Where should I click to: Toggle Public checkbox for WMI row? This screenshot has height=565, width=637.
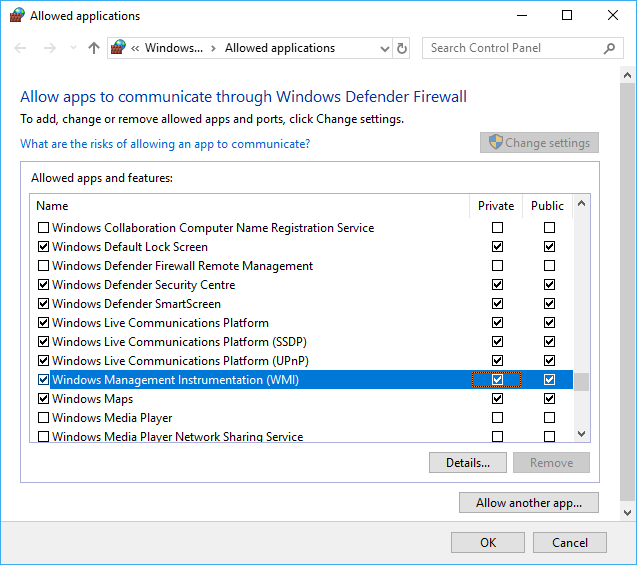pyautogui.click(x=549, y=379)
